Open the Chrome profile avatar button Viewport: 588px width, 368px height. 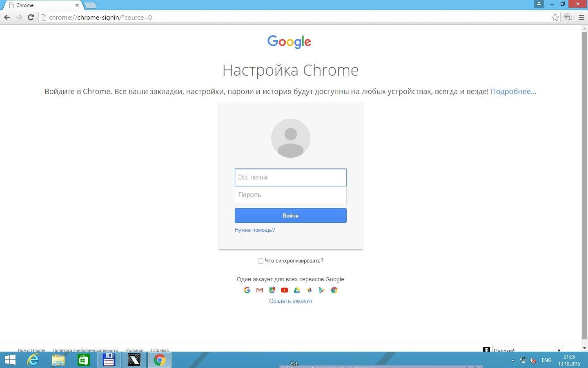pyautogui.click(x=539, y=4)
